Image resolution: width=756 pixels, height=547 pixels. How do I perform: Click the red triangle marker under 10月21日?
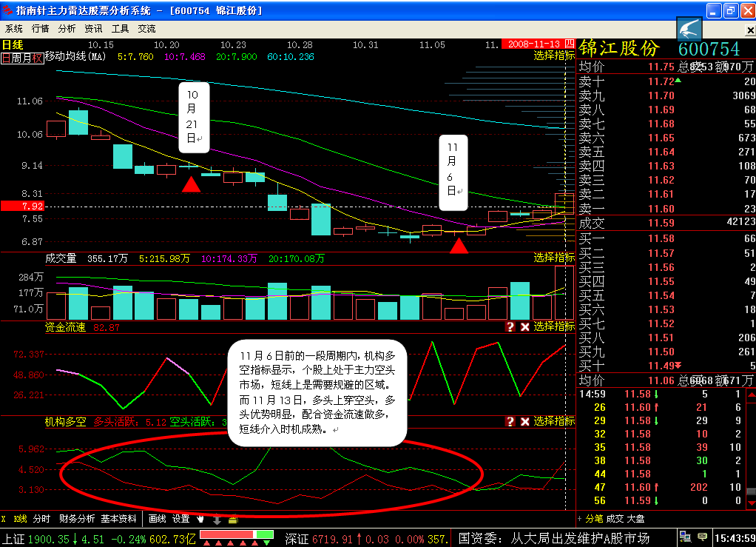coord(191,184)
